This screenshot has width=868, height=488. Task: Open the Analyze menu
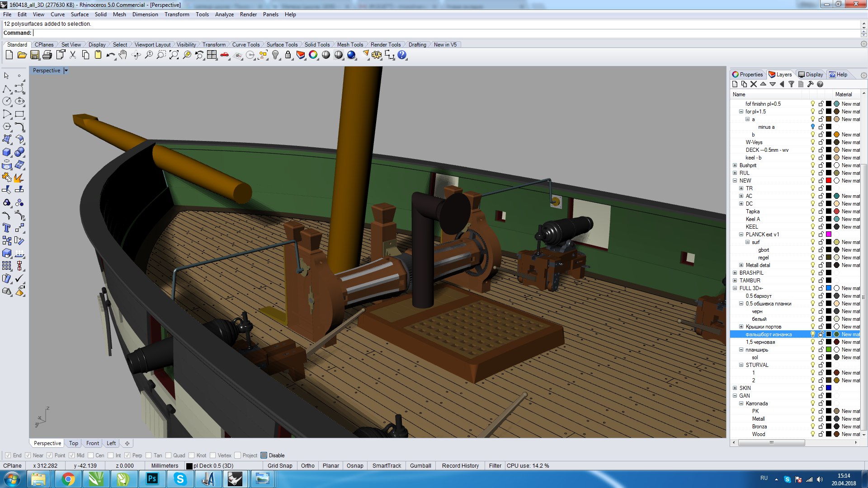click(x=224, y=14)
